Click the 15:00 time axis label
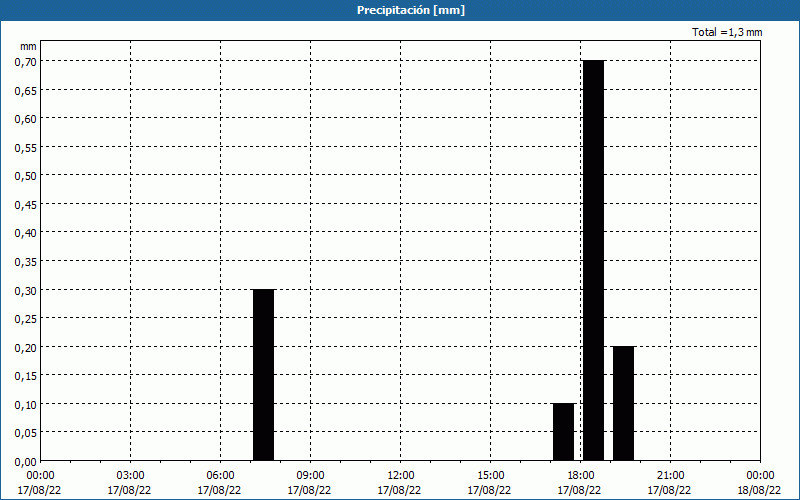Image resolution: width=800 pixels, height=500 pixels. (x=490, y=476)
